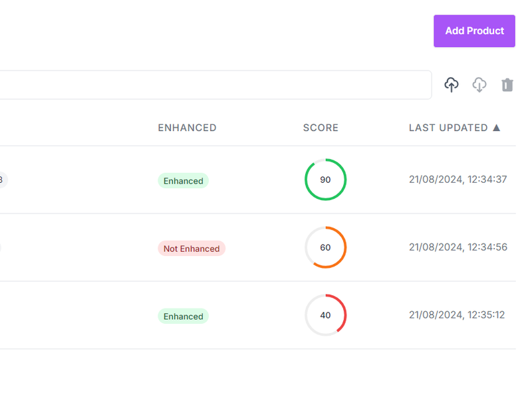Viewport: 532px width, 399px height.
Task: Click the cloud download icon
Action: click(x=479, y=85)
